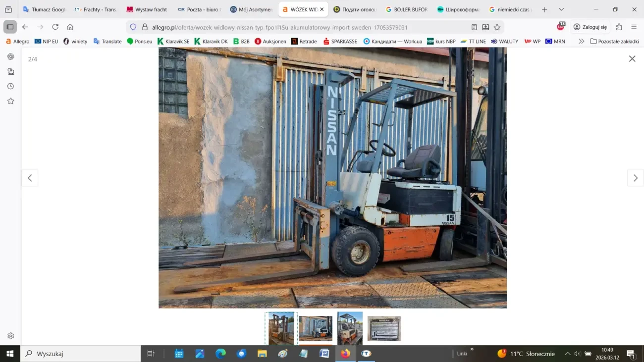Show next gallery photo arrow
The width and height of the screenshot is (644, 362).
tap(636, 178)
